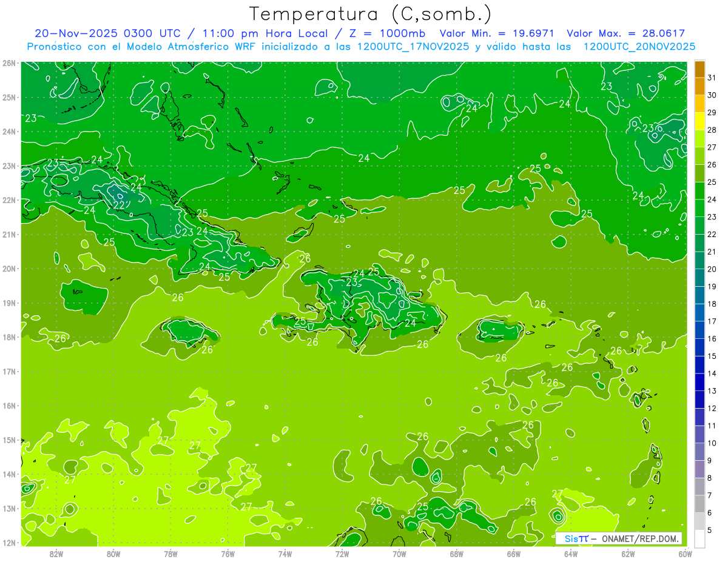
Task: Click the colorbar label 10
Action: 712,443
